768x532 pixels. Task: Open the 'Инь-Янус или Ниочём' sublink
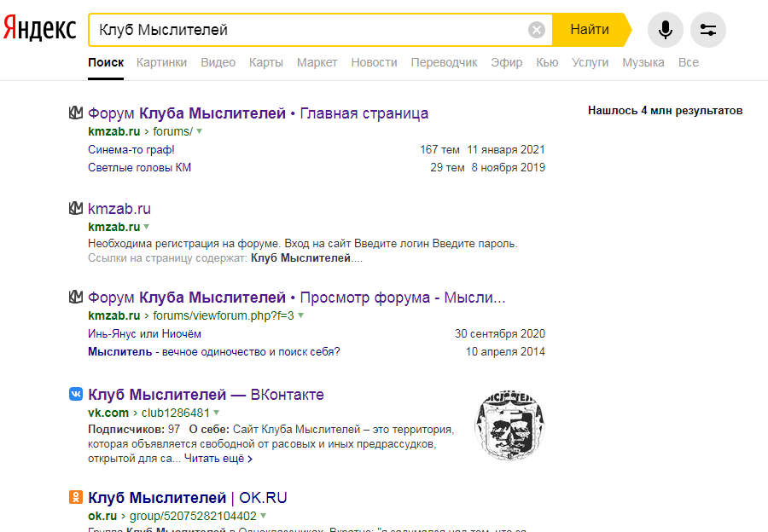pyautogui.click(x=144, y=334)
